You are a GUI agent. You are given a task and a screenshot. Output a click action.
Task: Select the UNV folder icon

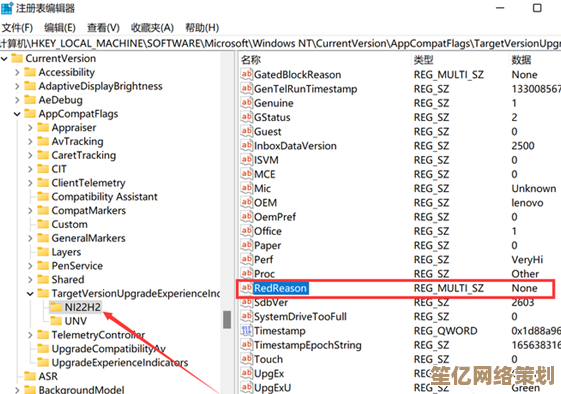tap(56, 321)
